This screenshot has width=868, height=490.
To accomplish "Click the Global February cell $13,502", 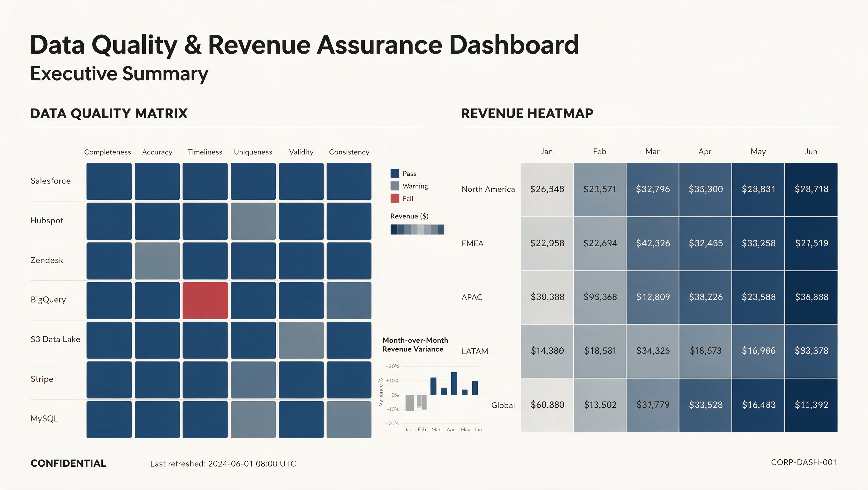I will point(600,405).
